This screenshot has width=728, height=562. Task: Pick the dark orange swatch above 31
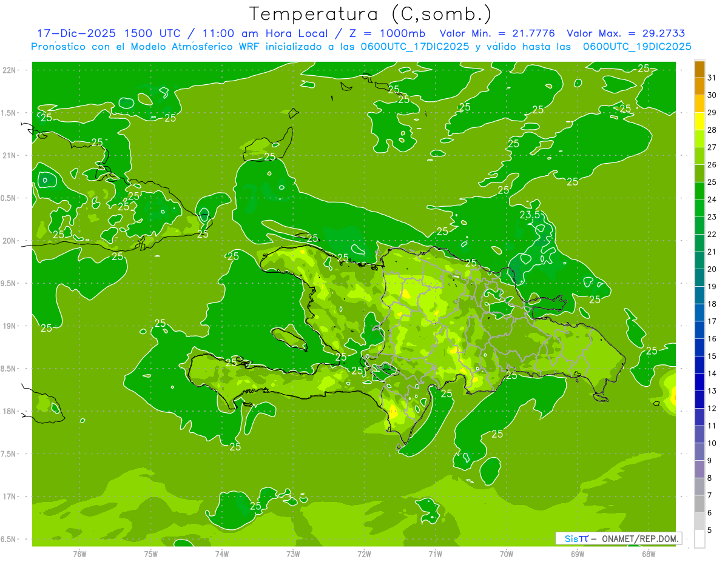pyautogui.click(x=699, y=69)
